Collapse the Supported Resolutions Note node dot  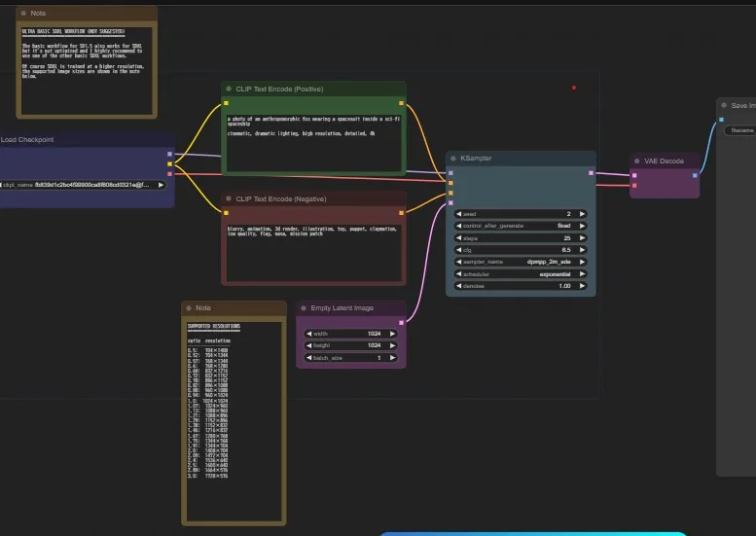coord(189,307)
